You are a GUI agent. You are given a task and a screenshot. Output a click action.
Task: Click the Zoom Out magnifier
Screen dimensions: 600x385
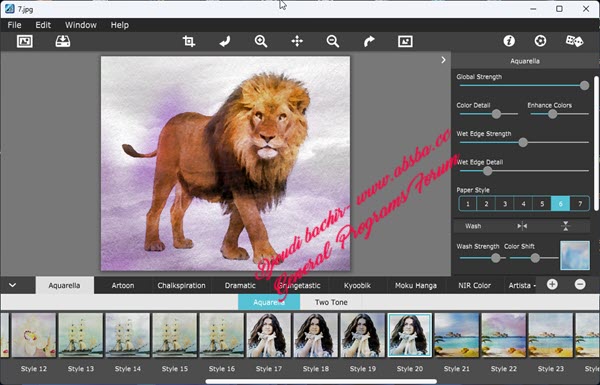333,41
